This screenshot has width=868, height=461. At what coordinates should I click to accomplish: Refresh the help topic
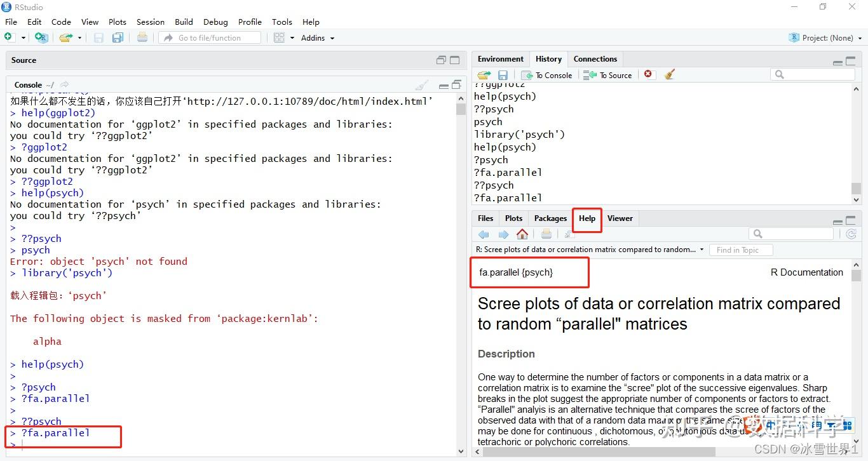click(x=851, y=234)
